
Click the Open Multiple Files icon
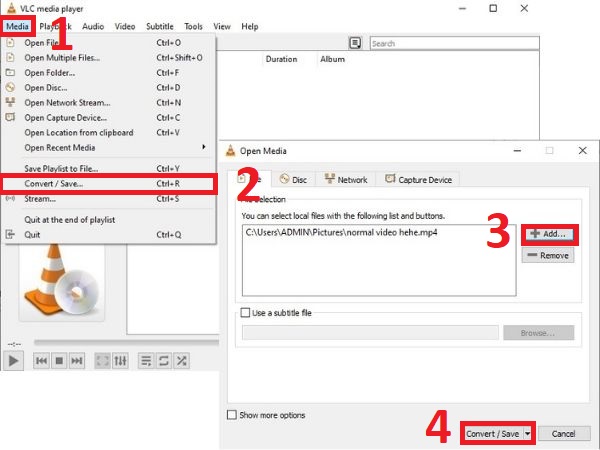pyautogui.click(x=10, y=57)
